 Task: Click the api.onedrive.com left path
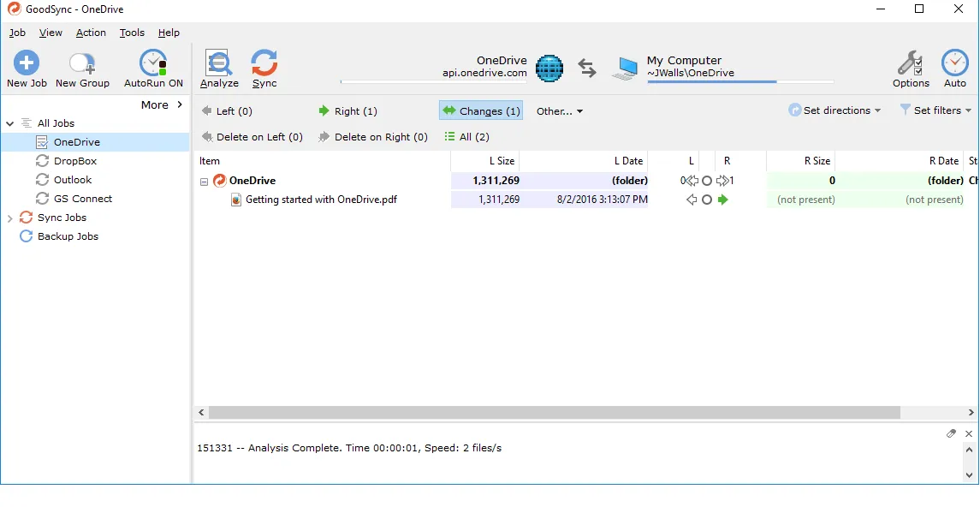(484, 73)
